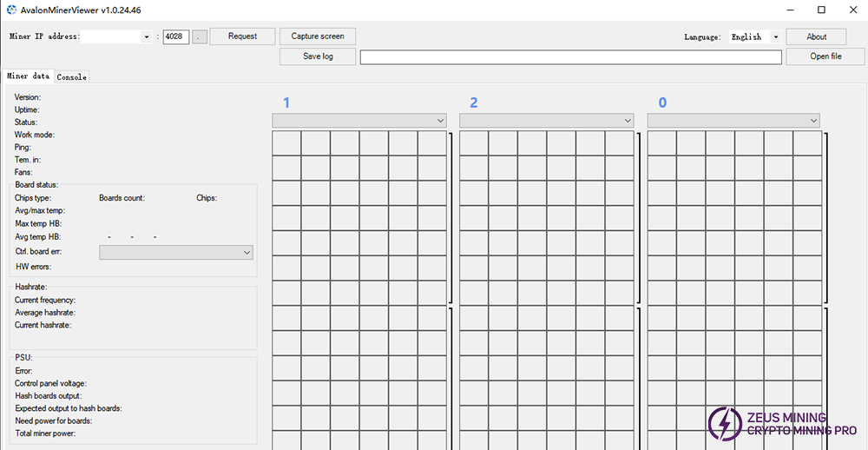This screenshot has height=450, width=868.
Task: Click the Request button
Action: click(x=242, y=36)
